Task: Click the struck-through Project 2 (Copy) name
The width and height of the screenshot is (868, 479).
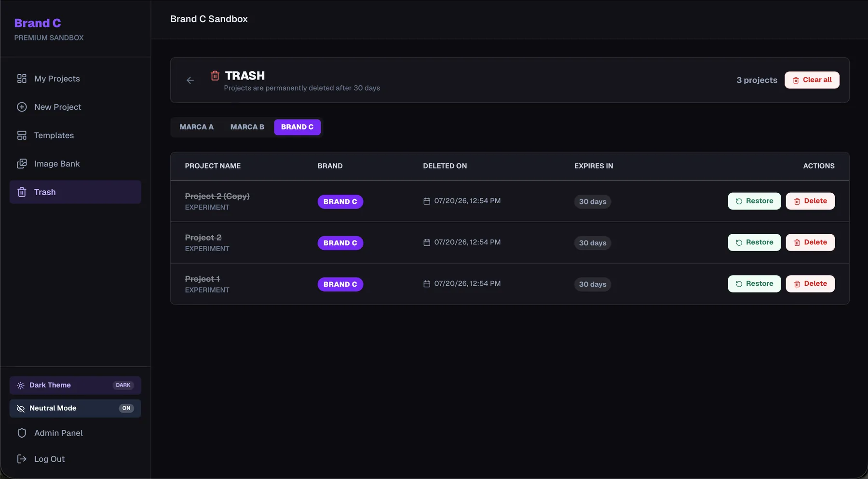Action: click(217, 196)
